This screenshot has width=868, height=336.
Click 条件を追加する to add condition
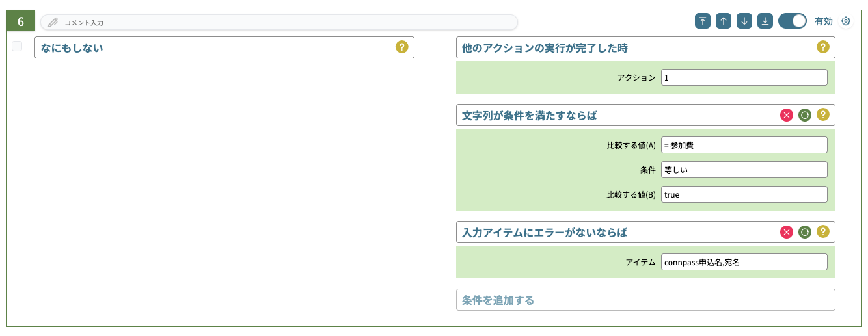(x=645, y=300)
